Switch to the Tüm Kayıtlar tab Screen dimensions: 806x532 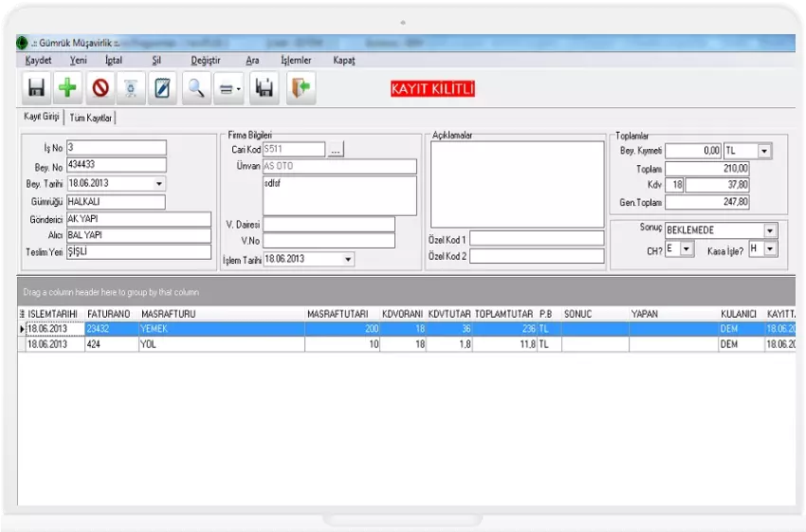click(x=91, y=118)
